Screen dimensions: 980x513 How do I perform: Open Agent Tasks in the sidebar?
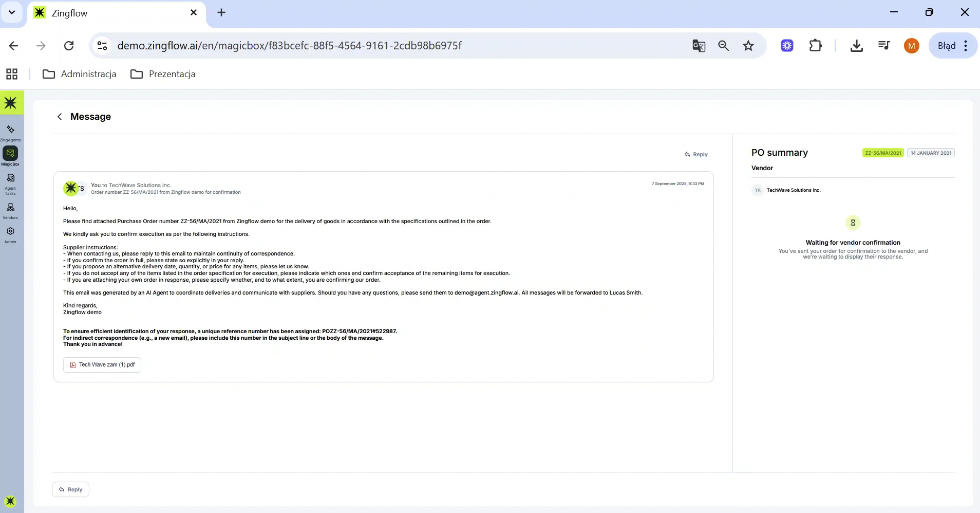coord(10,182)
